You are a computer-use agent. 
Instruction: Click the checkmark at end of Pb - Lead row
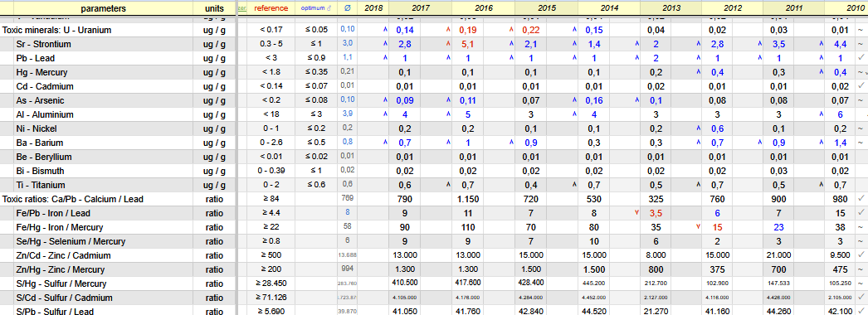pyautogui.click(x=861, y=58)
